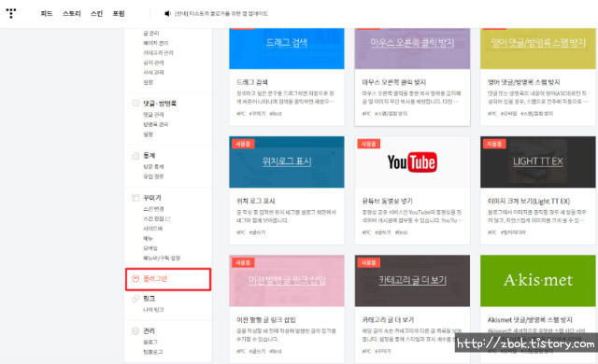Open 유입 경로 in sidebar
Screen dimensions: 598x364
(x=153, y=176)
